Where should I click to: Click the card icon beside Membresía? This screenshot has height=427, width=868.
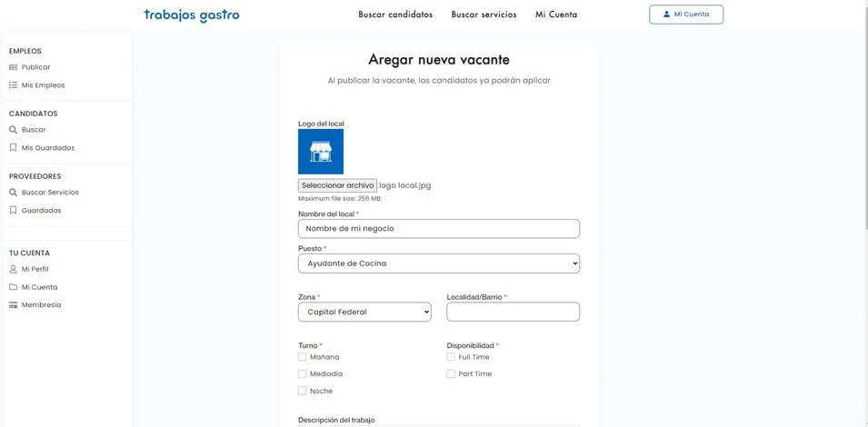tap(14, 305)
